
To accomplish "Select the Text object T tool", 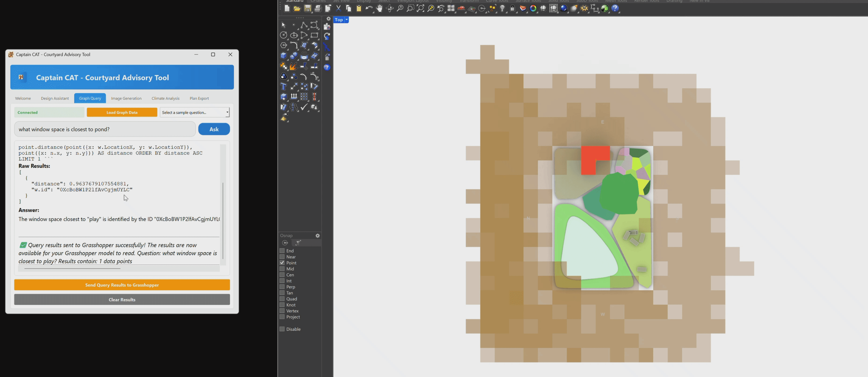I will point(284,87).
